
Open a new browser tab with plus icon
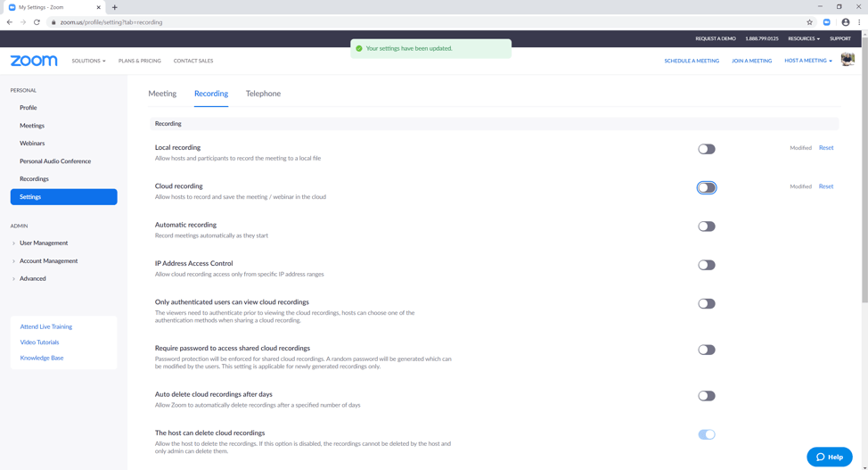pos(115,7)
